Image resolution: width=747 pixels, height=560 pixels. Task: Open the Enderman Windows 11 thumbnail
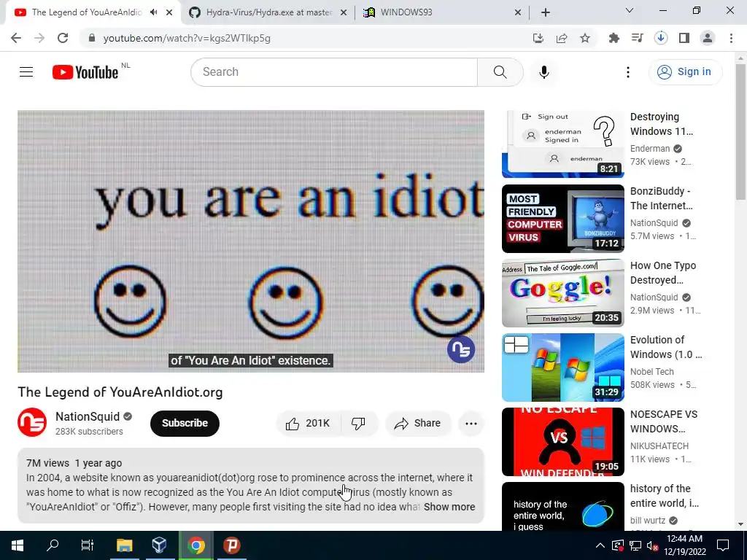562,144
